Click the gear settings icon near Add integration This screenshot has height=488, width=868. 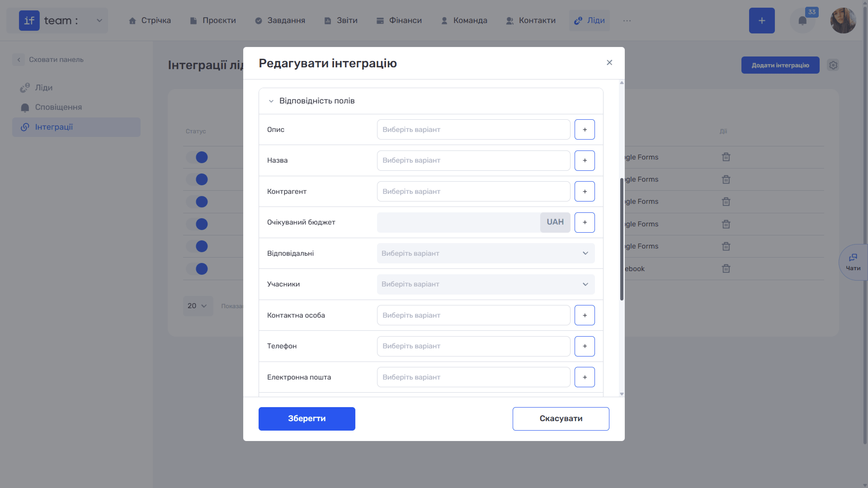(833, 65)
